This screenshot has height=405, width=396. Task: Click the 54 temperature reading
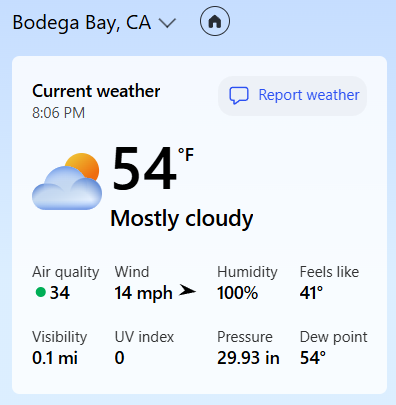[144, 169]
